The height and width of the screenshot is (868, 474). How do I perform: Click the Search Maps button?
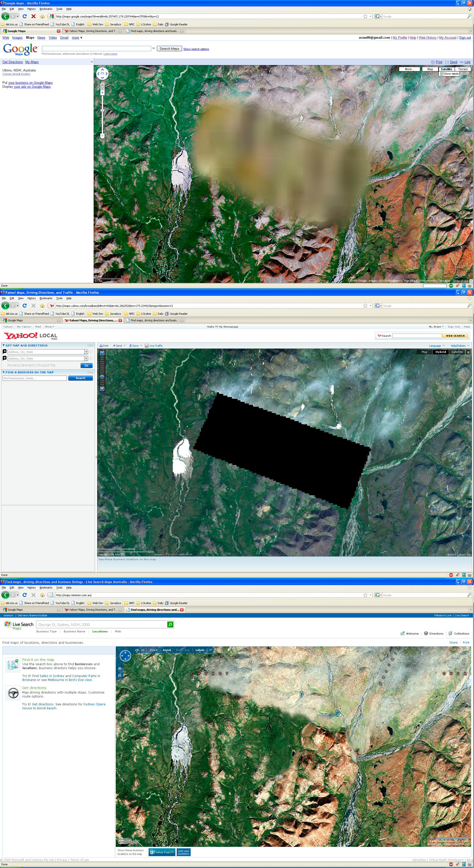pyautogui.click(x=169, y=49)
